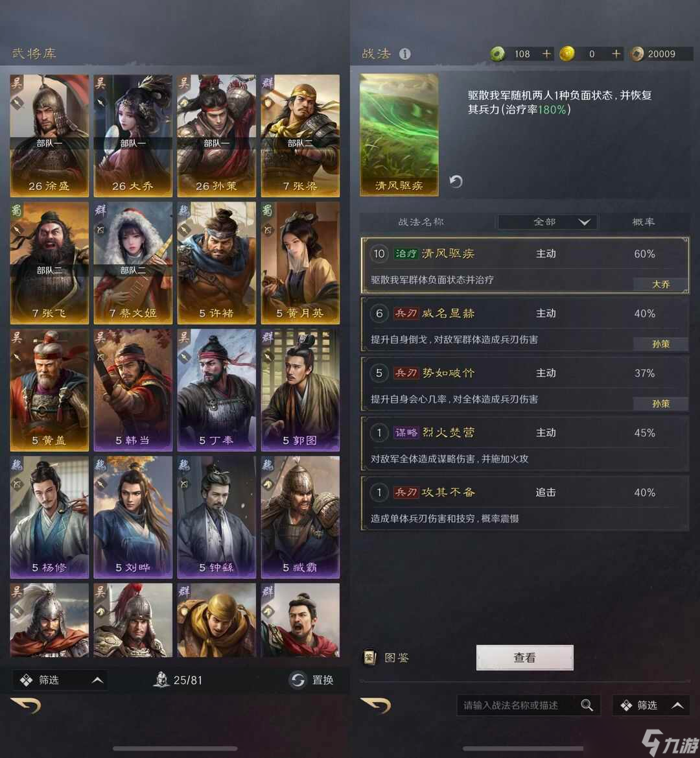Select the 威名显赫 tactic row
This screenshot has height=758, width=700.
(524, 324)
